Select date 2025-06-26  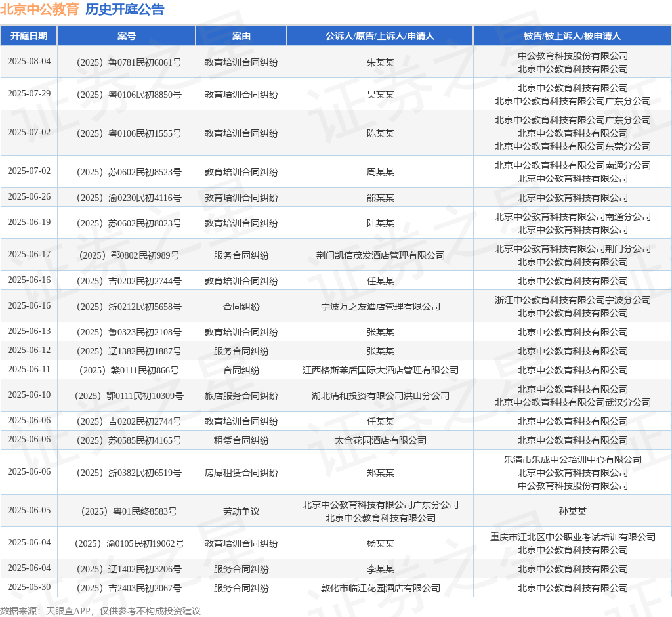pos(29,196)
